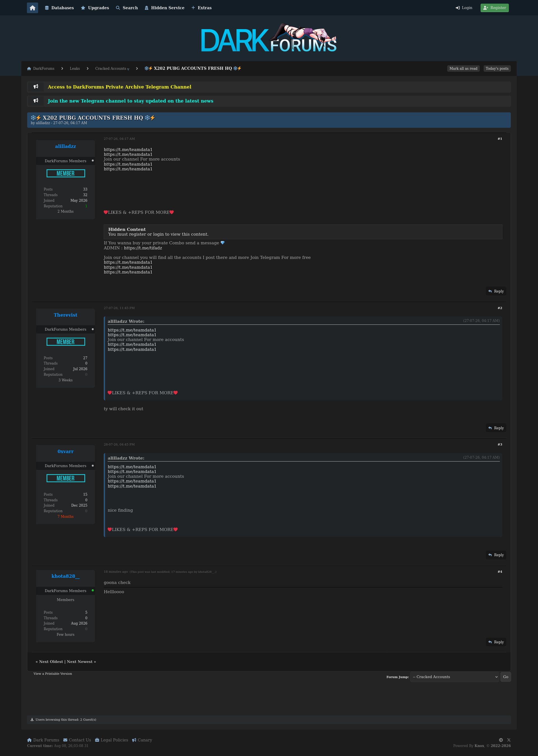Open the Hidden Service menu item
The image size is (538, 756).
[x=164, y=8]
